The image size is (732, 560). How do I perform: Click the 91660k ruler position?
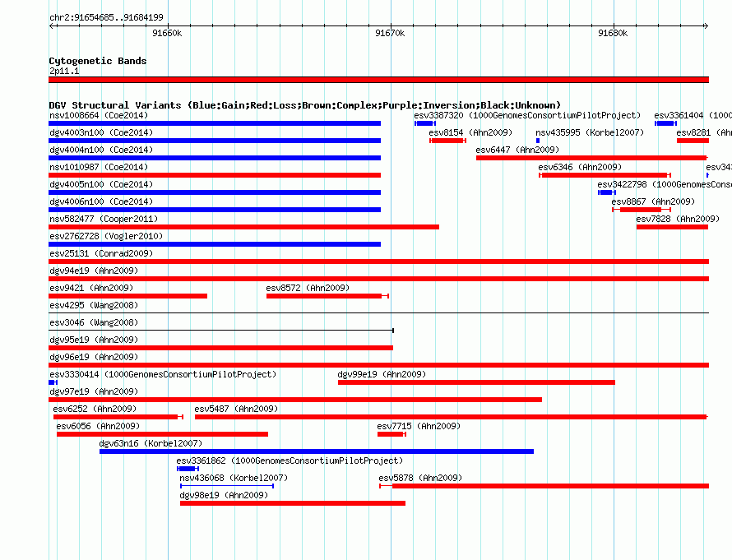[167, 33]
